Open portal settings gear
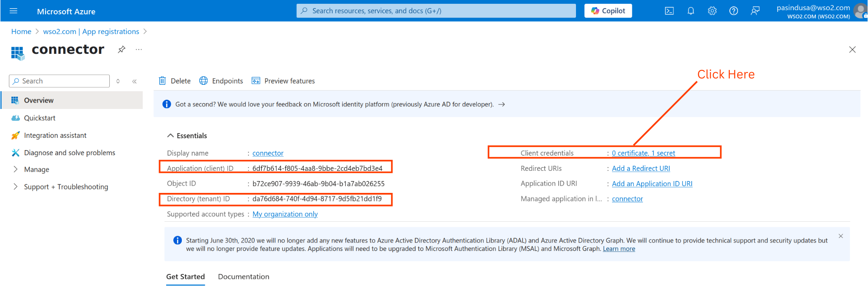Screen dimensions: 868x304 (712, 11)
